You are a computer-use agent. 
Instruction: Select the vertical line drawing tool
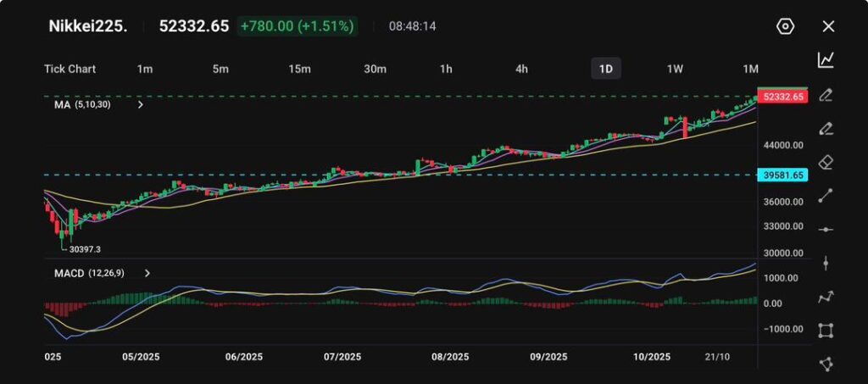click(x=826, y=264)
